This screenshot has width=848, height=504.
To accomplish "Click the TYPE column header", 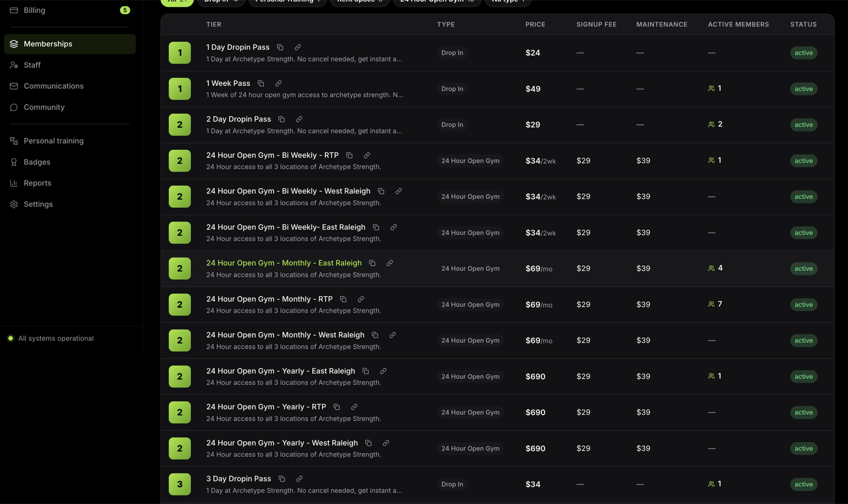I will (446, 24).
